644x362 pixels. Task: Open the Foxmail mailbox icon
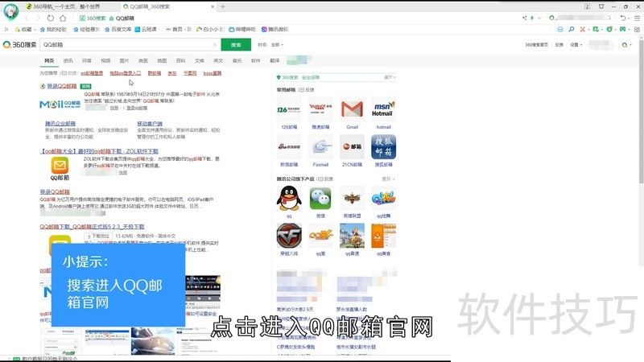click(x=320, y=146)
